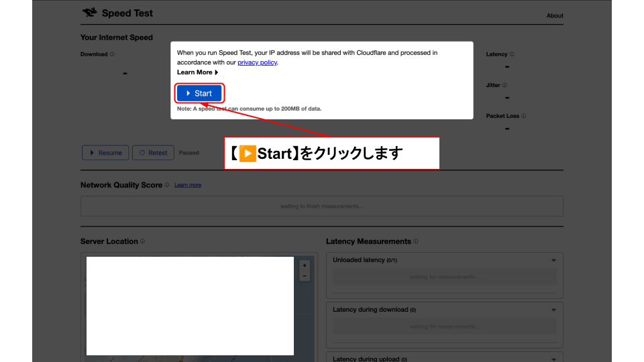Screen dimensions: 644x362
Task: Zoom in the map with plus button
Action: [305, 265]
